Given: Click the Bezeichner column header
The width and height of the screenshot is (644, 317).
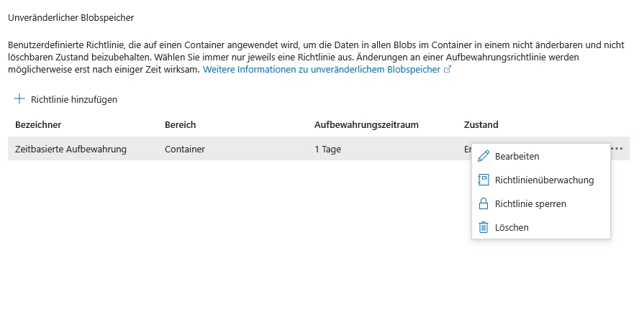Looking at the screenshot, I should 38,124.
